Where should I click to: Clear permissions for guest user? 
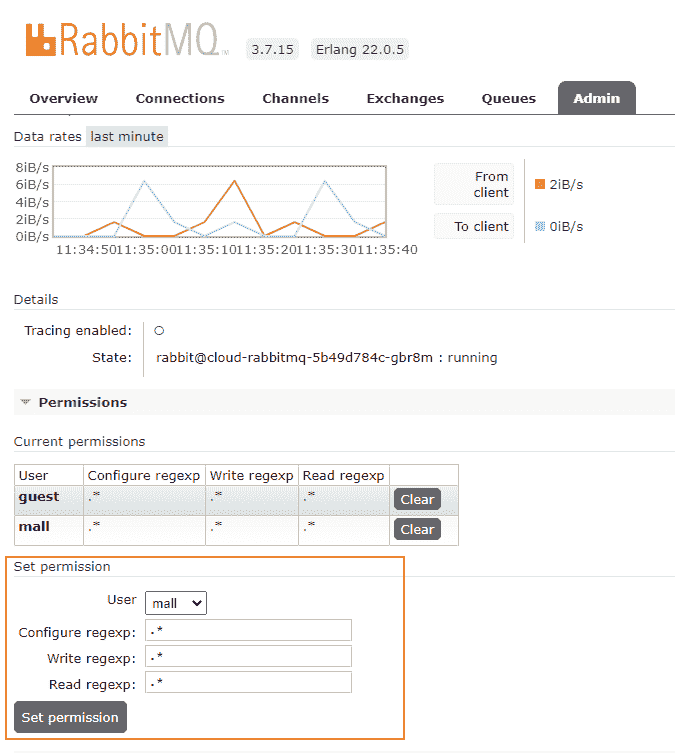417,499
